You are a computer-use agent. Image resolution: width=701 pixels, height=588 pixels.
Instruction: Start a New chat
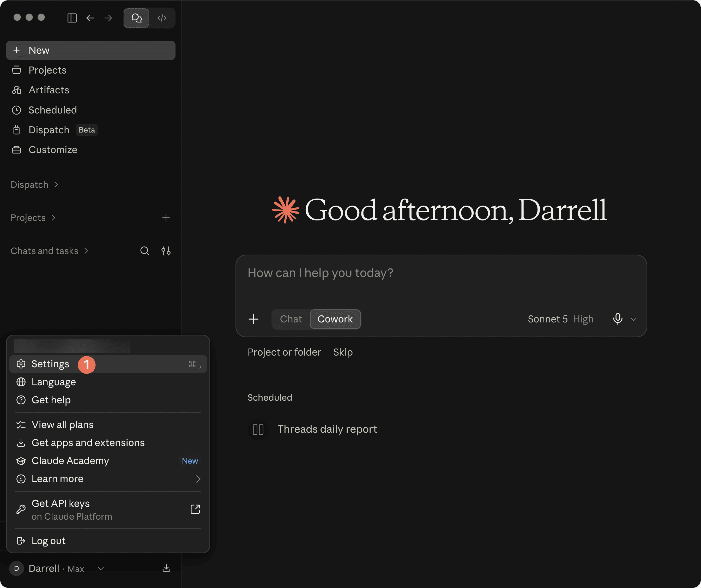click(x=91, y=50)
